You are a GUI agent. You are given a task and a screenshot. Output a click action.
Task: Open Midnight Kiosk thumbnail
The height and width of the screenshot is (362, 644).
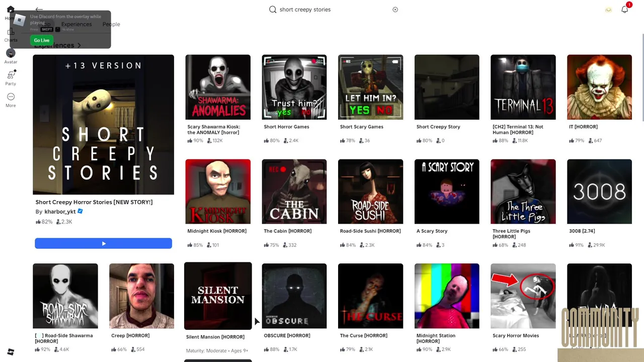218,192
